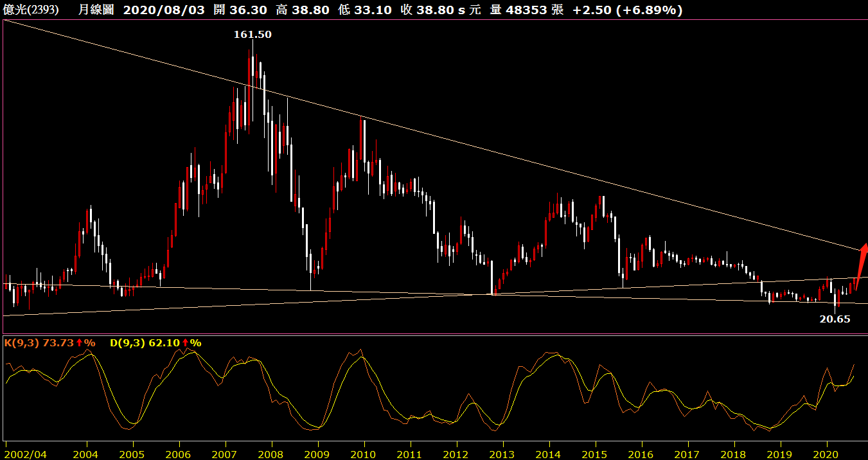868x460 pixels.
Task: Select the 億光(2393) stock name label
Action: pyautogui.click(x=31, y=10)
